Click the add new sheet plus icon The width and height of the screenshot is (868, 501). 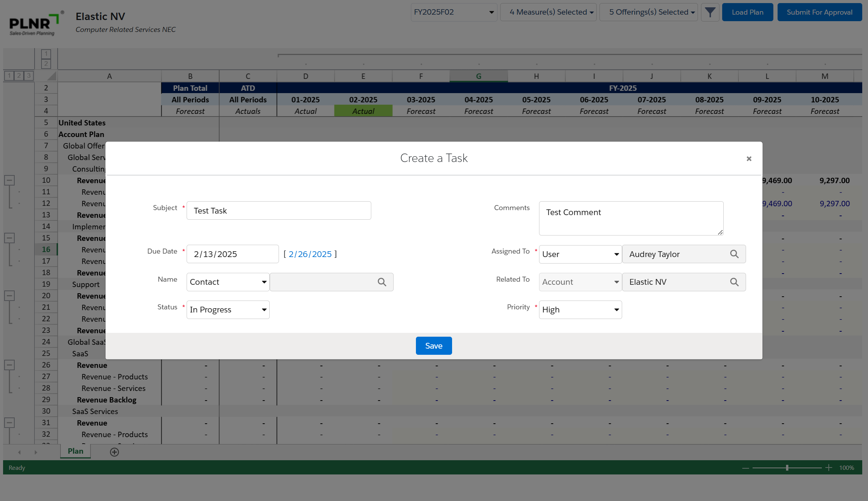[x=114, y=452]
